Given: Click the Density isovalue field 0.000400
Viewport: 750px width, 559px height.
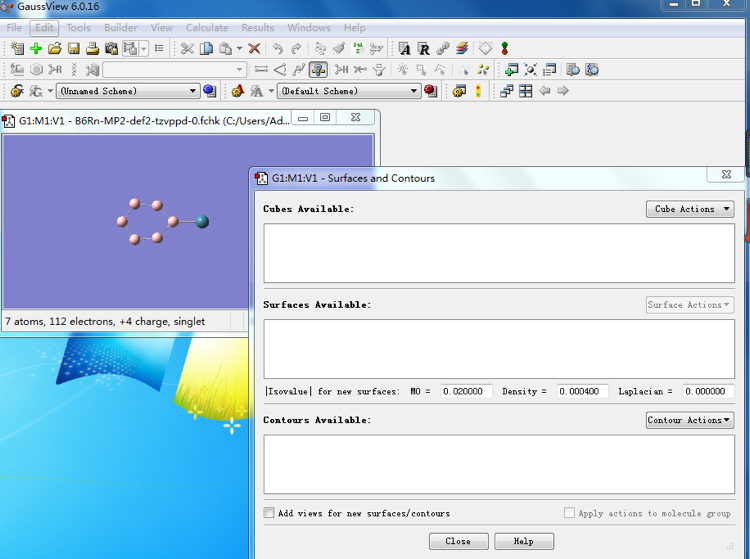Looking at the screenshot, I should point(583,391).
